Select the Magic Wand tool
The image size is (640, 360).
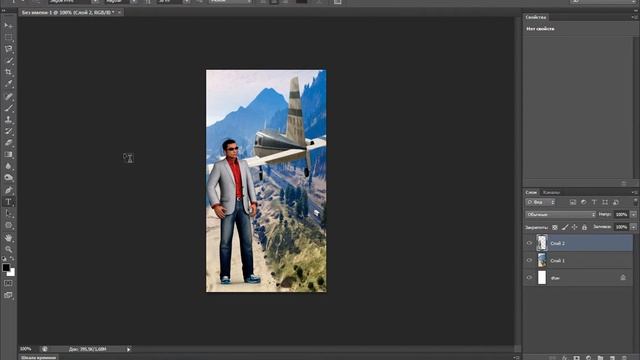[x=8, y=61]
